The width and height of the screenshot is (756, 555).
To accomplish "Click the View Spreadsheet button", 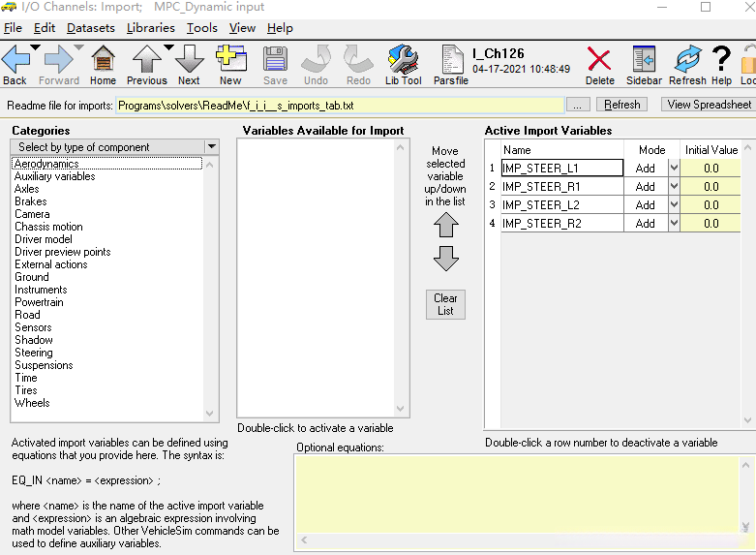I will 709,105.
